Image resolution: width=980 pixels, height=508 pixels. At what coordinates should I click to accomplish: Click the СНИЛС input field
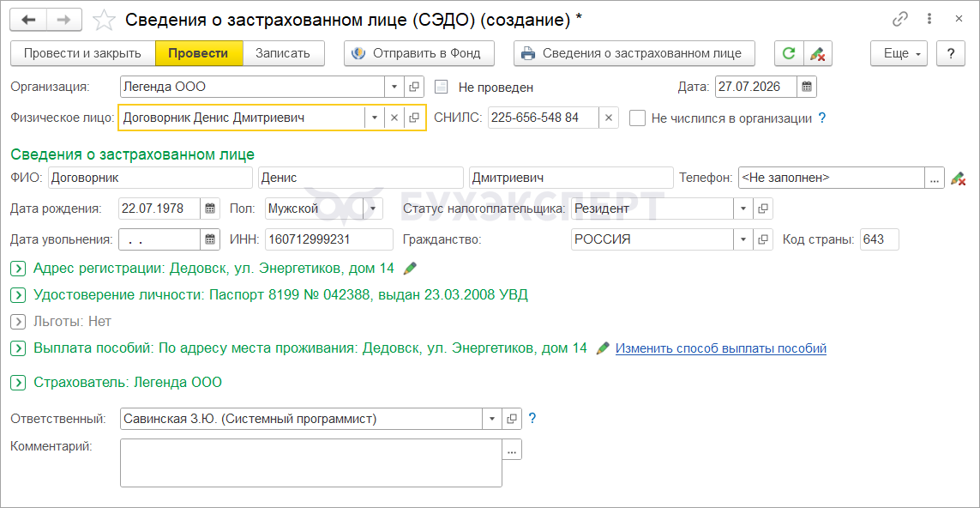click(x=544, y=118)
